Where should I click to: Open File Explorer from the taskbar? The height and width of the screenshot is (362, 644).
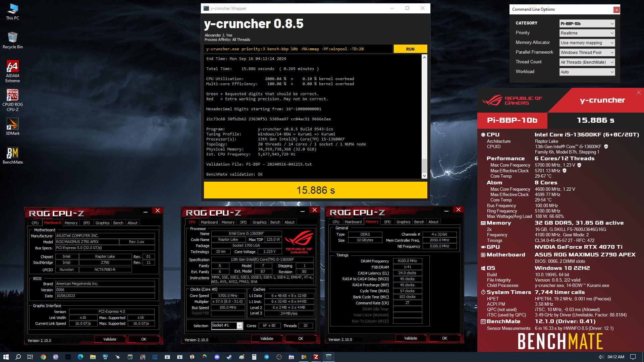(93, 357)
